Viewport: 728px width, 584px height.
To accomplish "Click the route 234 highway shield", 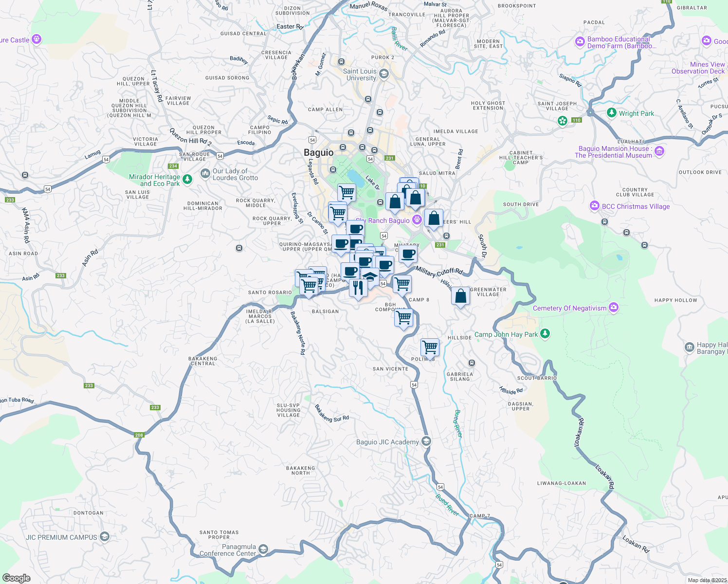I will 173,166.
